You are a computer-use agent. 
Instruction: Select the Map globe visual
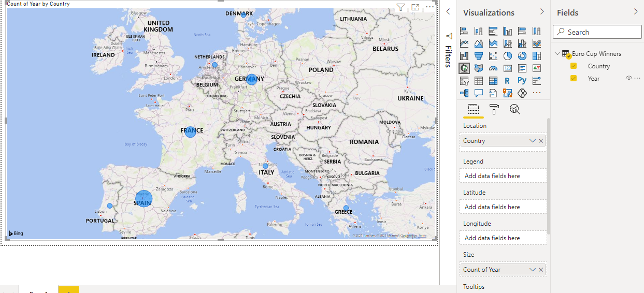464,68
